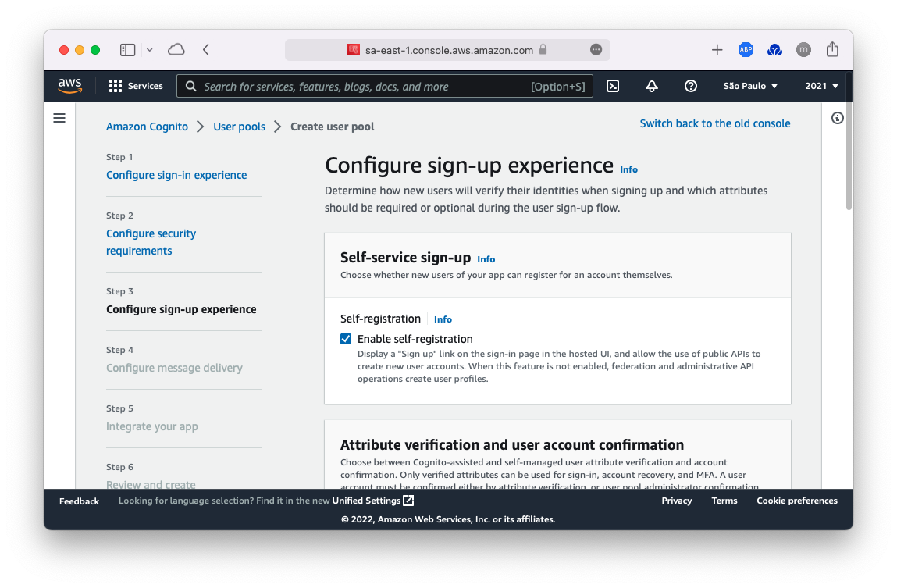Viewport: 897px width, 588px height.
Task: Expand the Safari sidebar chevron dropdown
Action: tap(149, 50)
